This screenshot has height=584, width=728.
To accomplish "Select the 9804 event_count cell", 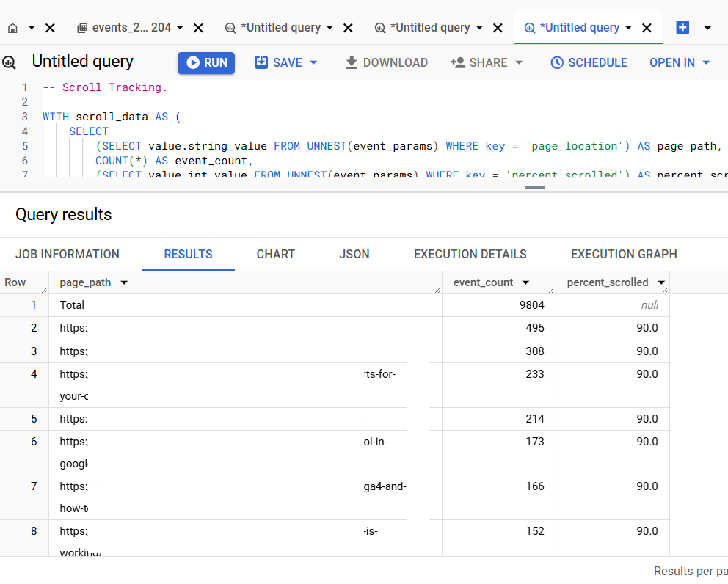I will tap(499, 305).
